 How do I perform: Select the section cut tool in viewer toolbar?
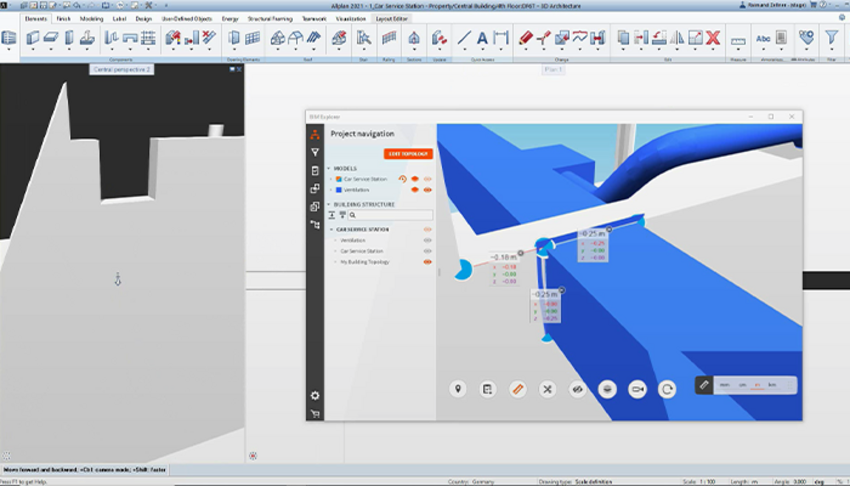[x=607, y=389]
